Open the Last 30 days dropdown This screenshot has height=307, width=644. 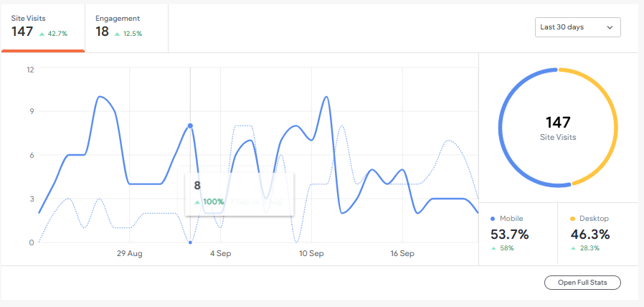pyautogui.click(x=577, y=27)
